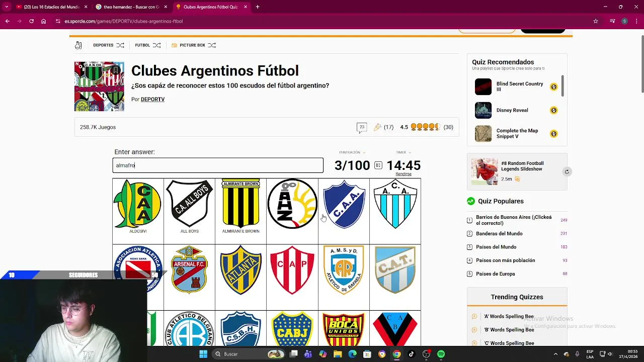644x362 pixels.
Task: Click the Aldosivi club crest
Action: point(138,204)
